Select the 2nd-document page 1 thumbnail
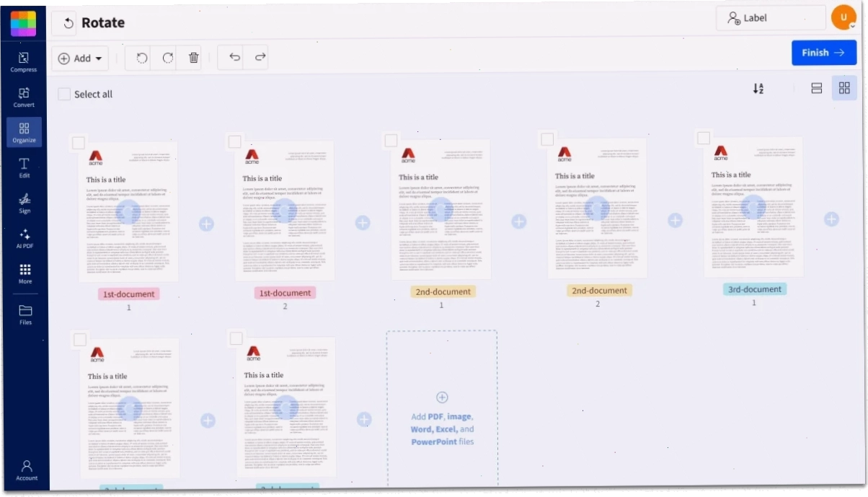The width and height of the screenshot is (868, 497). tap(440, 209)
